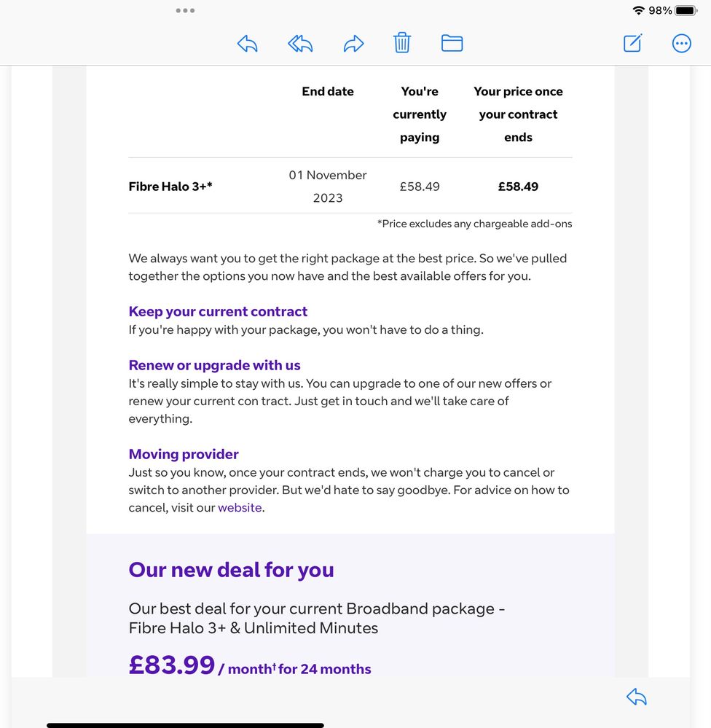This screenshot has height=728, width=711.
Task: Tap the £83.99 monthly price text
Action: click(172, 665)
